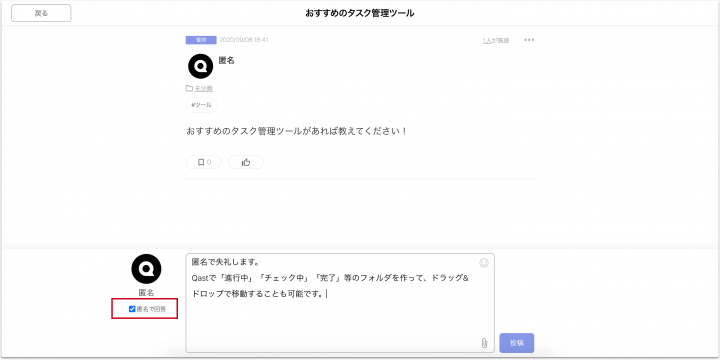Image resolution: width=720 pixels, height=360 pixels.
Task: Select the #ツール tag
Action: (201, 105)
